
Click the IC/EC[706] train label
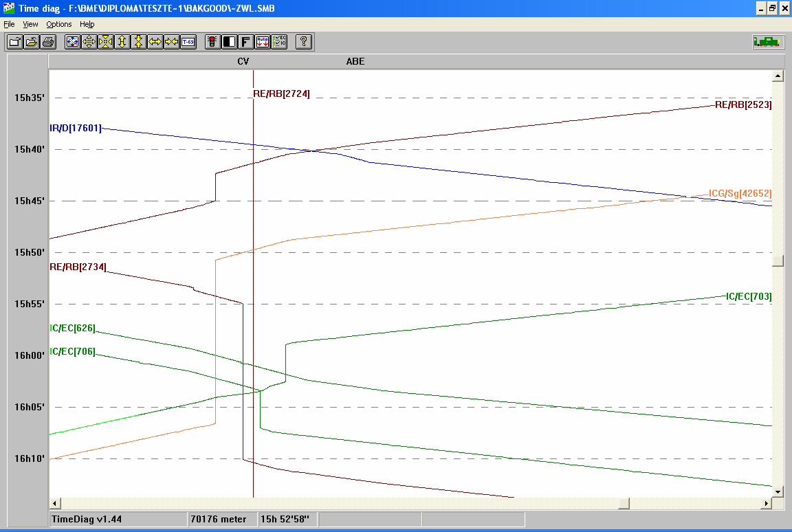point(72,351)
